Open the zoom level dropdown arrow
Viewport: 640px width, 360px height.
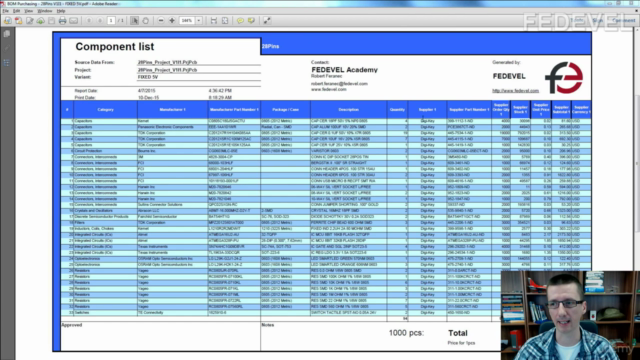point(199,20)
